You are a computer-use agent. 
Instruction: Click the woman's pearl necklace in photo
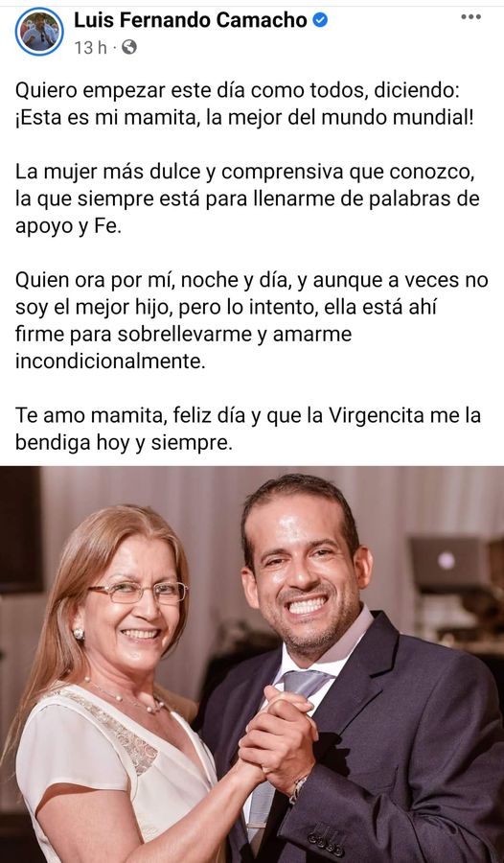tap(126, 697)
